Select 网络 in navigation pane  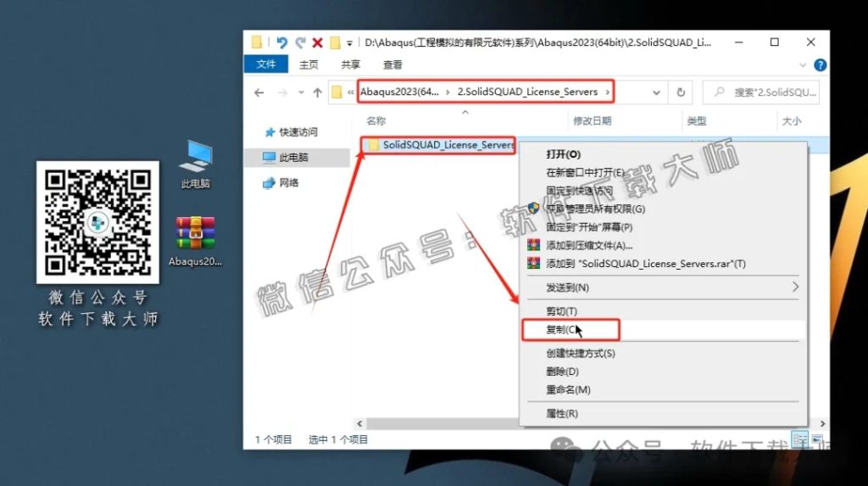point(281,183)
